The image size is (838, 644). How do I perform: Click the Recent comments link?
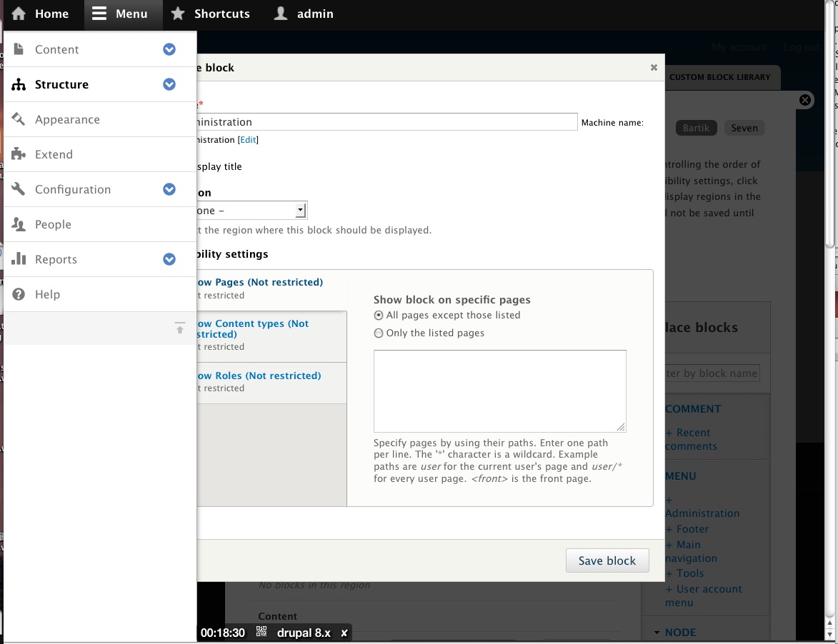[x=690, y=439]
